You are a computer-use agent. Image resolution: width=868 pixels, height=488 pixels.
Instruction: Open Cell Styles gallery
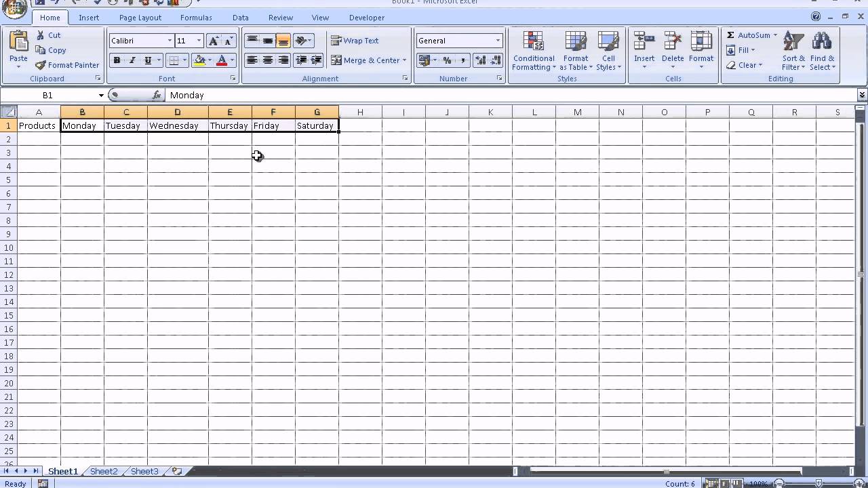pyautogui.click(x=608, y=51)
